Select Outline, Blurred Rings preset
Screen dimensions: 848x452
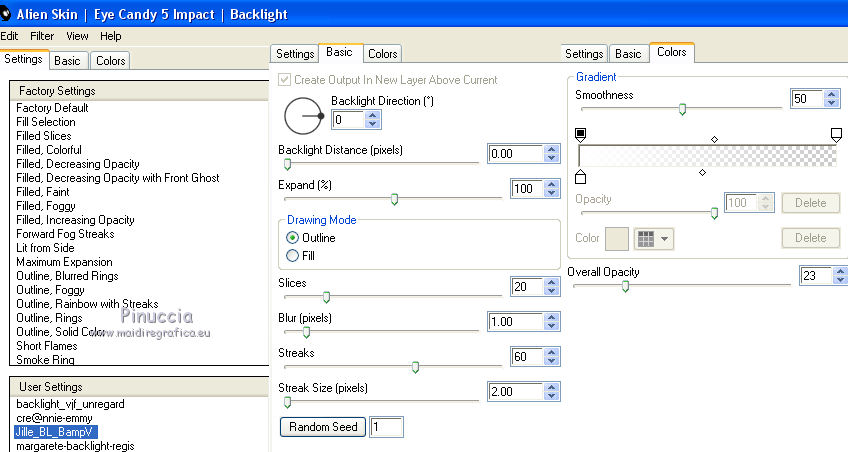67,276
